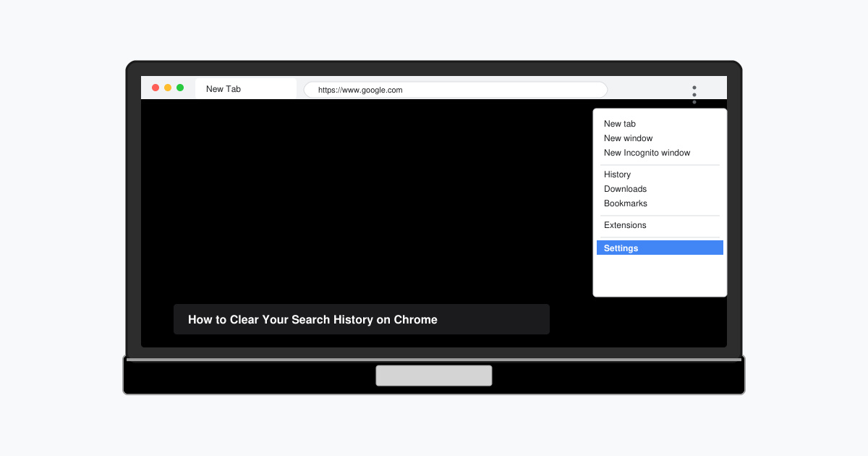
Task: Open New Incognito window
Action: tap(647, 153)
